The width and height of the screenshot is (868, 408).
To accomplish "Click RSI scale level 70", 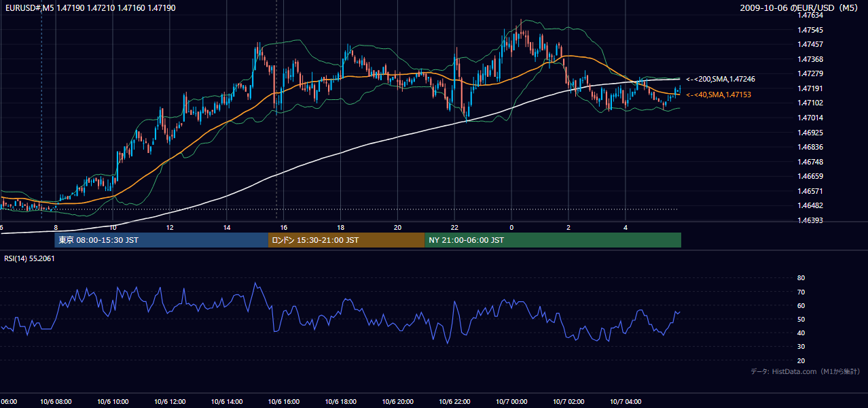I will click(x=801, y=292).
